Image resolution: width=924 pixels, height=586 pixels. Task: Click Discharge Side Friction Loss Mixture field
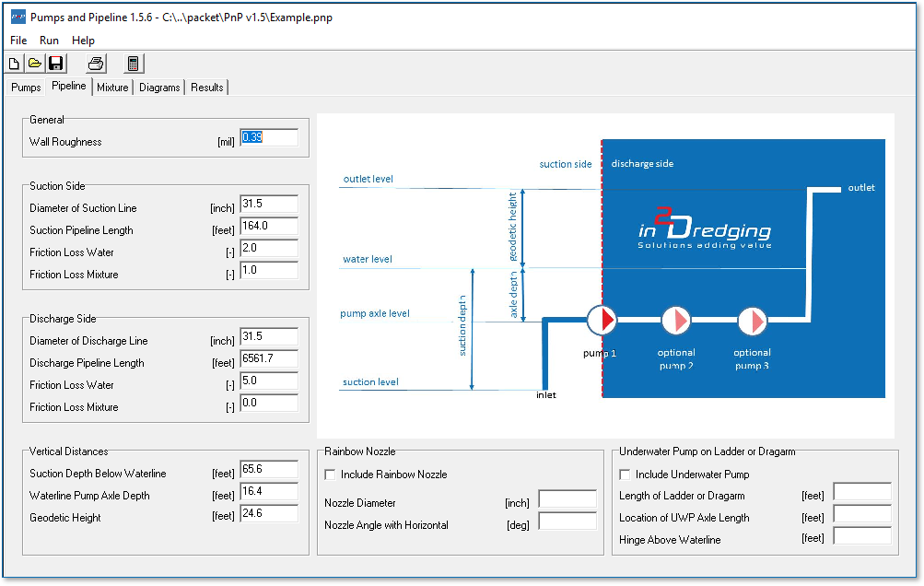pos(269,404)
